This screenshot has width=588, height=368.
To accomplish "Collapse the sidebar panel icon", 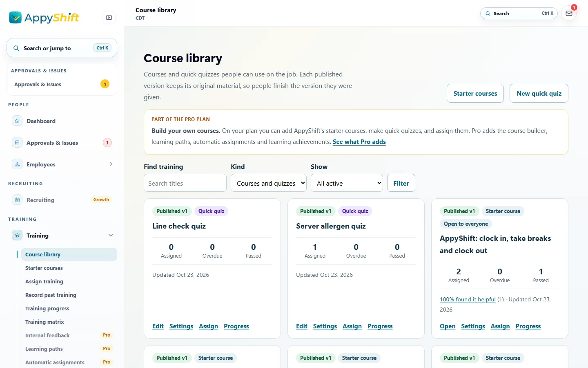I will pos(109,18).
